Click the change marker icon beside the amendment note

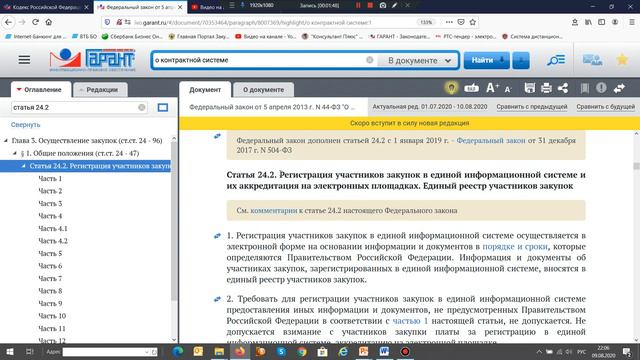coord(217,136)
